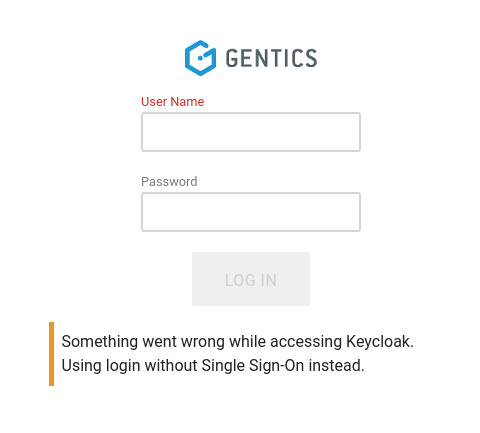Screen dimensions: 480x433
Task: Click the word "Keycloak" in warning
Action: pyautogui.click(x=380, y=342)
